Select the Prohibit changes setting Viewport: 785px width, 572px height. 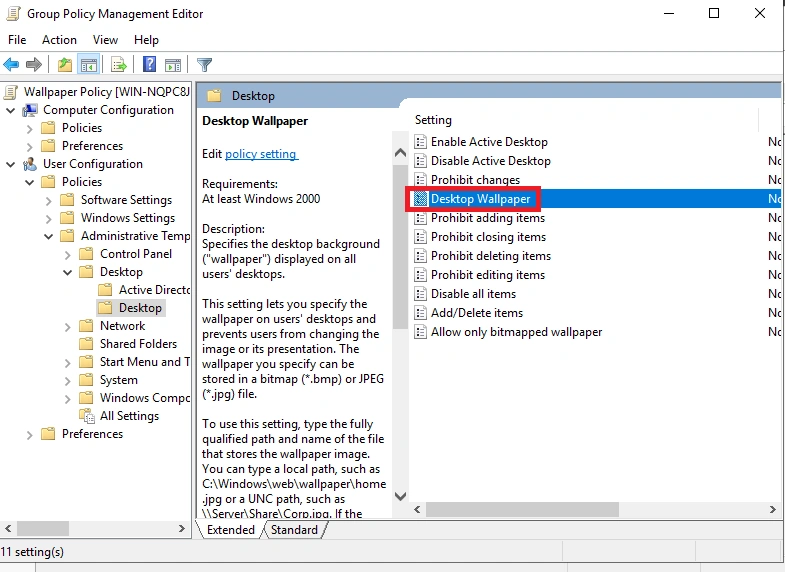pyautogui.click(x=475, y=180)
